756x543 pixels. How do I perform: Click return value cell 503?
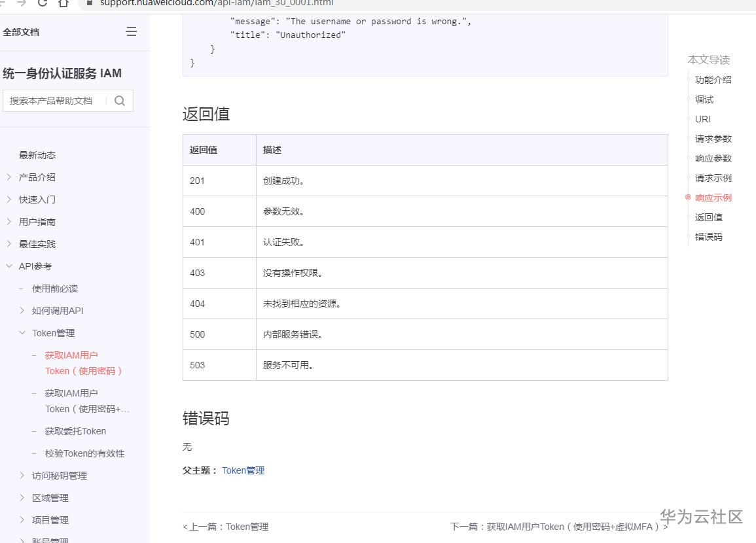[219, 365]
